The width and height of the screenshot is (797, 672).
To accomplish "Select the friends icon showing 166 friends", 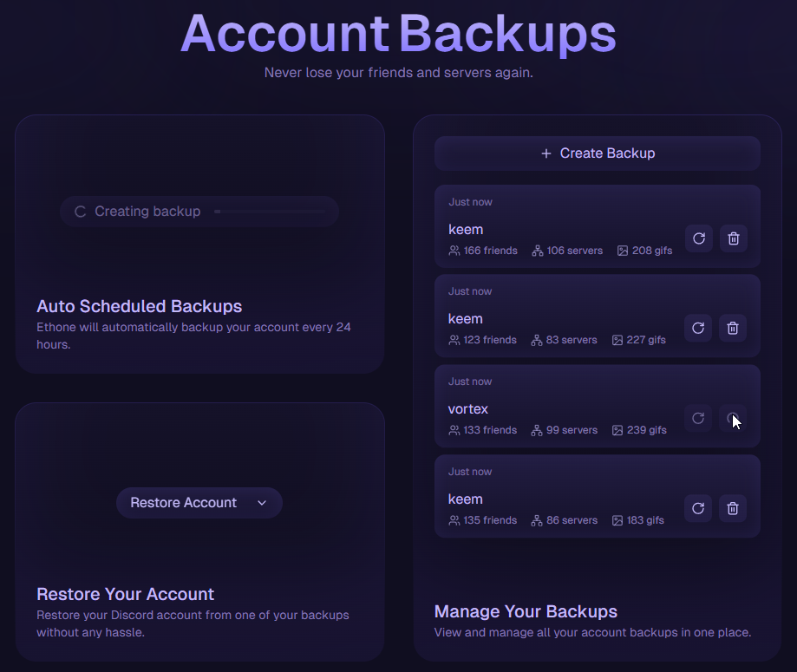I will 453,251.
